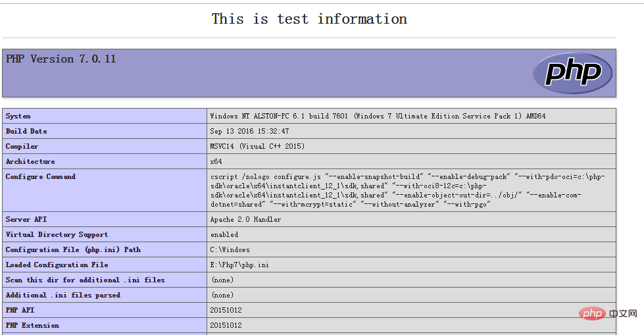Select the System row label

18,116
